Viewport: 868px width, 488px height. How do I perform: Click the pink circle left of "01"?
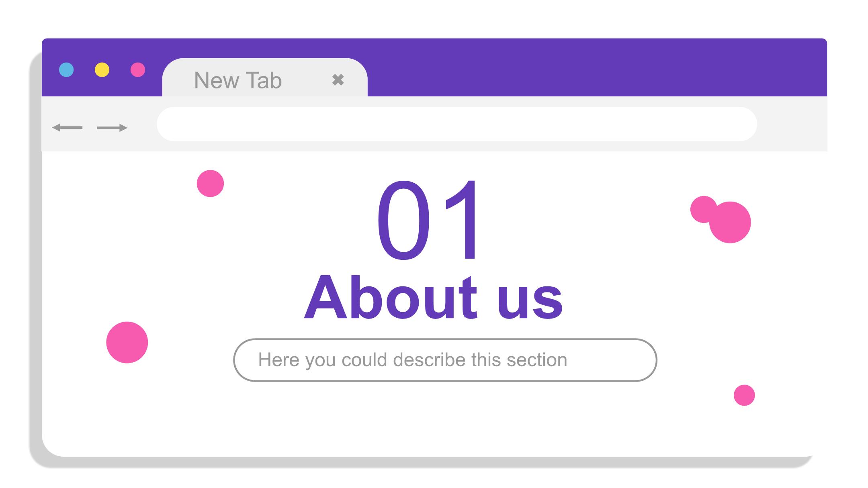click(x=210, y=184)
